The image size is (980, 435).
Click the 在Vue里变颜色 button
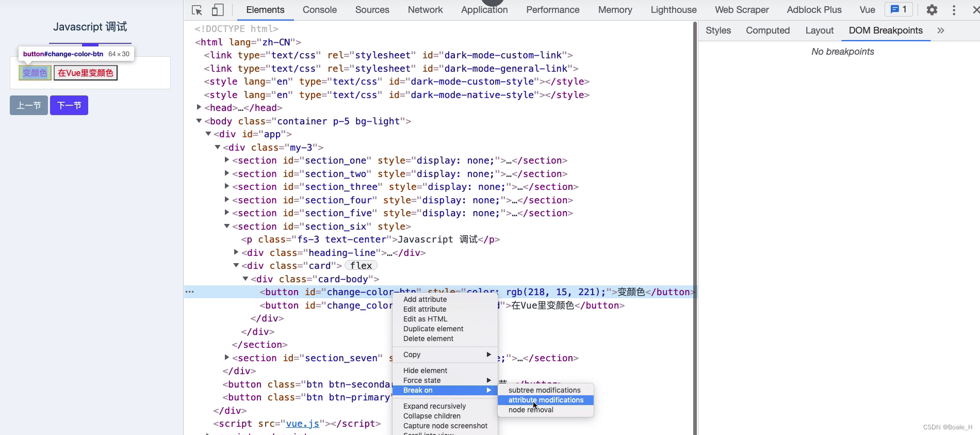[x=86, y=73]
